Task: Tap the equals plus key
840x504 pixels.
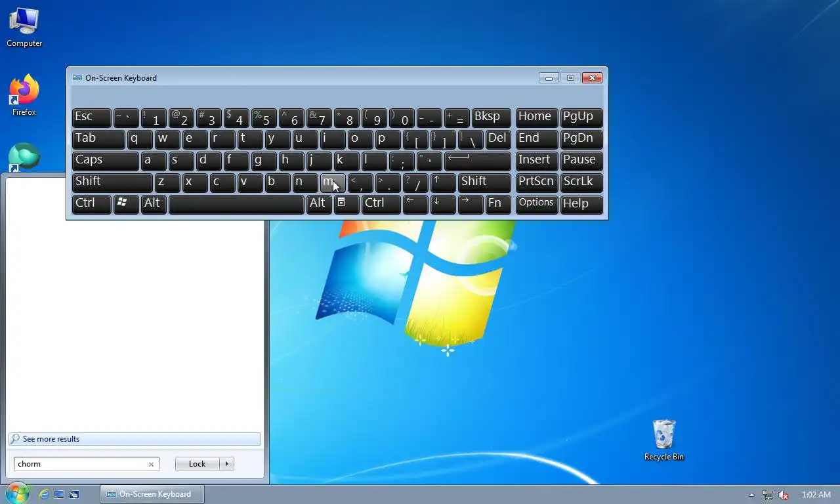Action: point(457,117)
